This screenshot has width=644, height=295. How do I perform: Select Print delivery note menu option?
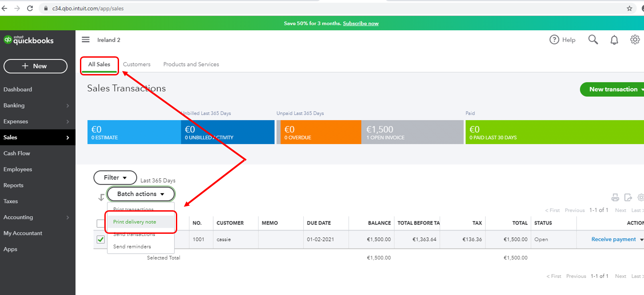click(141, 222)
